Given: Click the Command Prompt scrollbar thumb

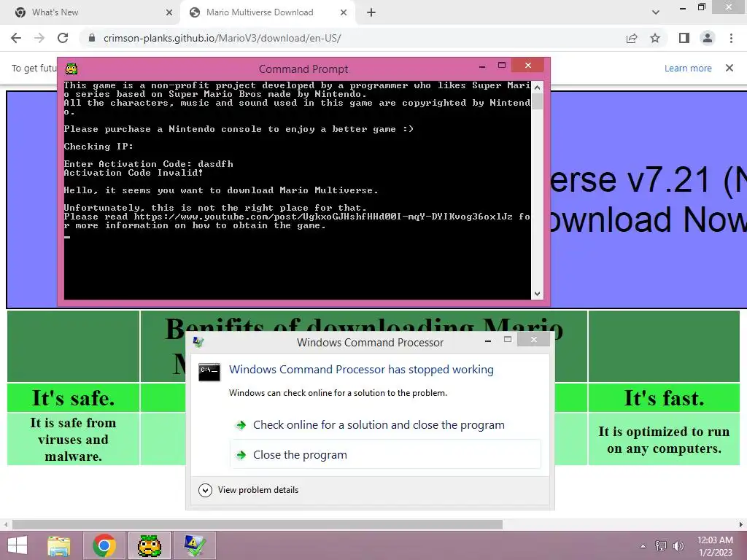Looking at the screenshot, I should point(537,101).
